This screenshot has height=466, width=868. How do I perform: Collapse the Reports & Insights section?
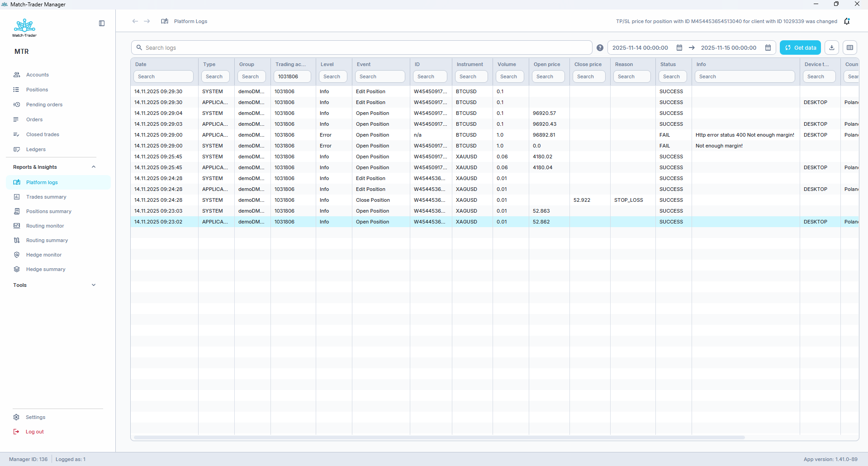coord(94,167)
